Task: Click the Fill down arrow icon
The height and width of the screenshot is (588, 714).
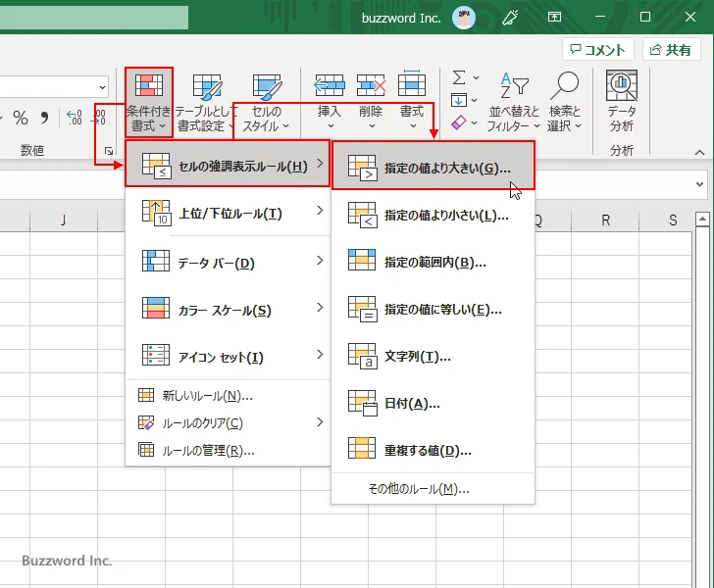Action: tap(459, 100)
